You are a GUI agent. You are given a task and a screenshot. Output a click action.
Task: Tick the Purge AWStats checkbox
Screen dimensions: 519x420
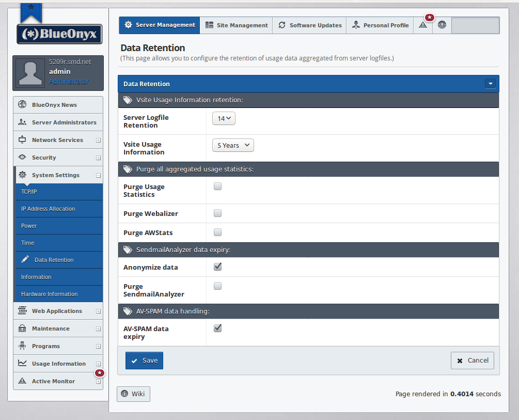(x=217, y=232)
